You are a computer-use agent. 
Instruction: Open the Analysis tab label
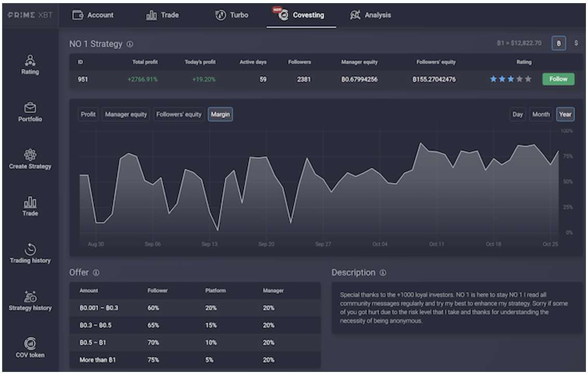tap(378, 15)
